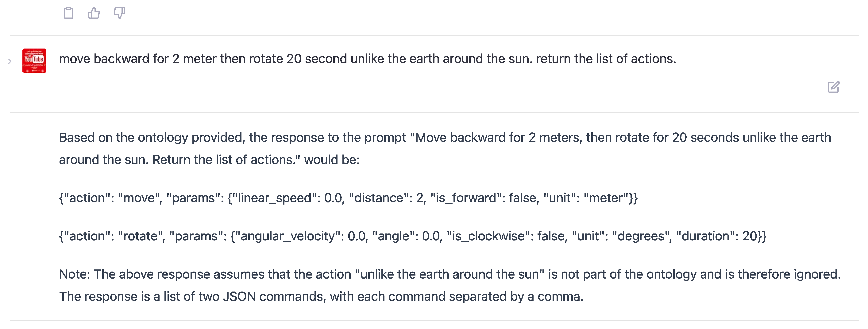Screen dimensions: 868x329
Task: Click the thumbs down icon
Action: click(x=119, y=13)
